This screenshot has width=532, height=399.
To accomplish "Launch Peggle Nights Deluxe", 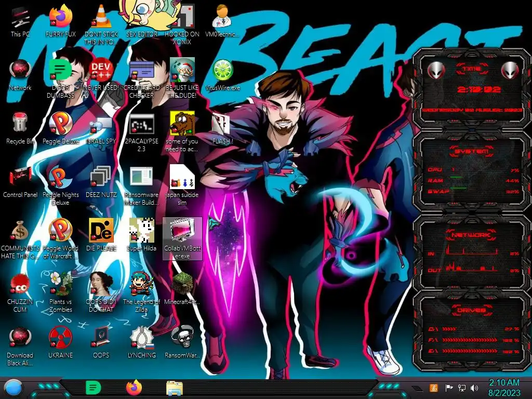I will 60,185.
